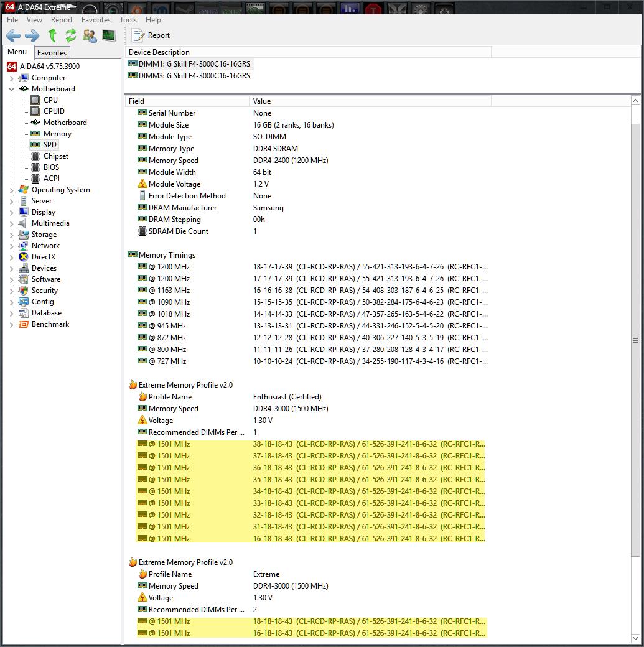Open the Tools menu

click(x=128, y=20)
